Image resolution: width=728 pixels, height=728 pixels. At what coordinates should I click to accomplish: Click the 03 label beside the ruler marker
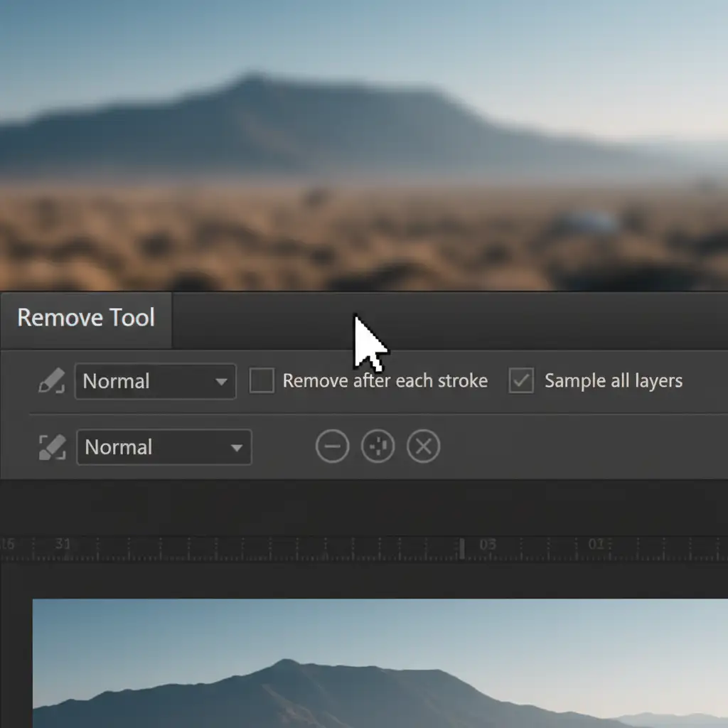[x=487, y=545]
